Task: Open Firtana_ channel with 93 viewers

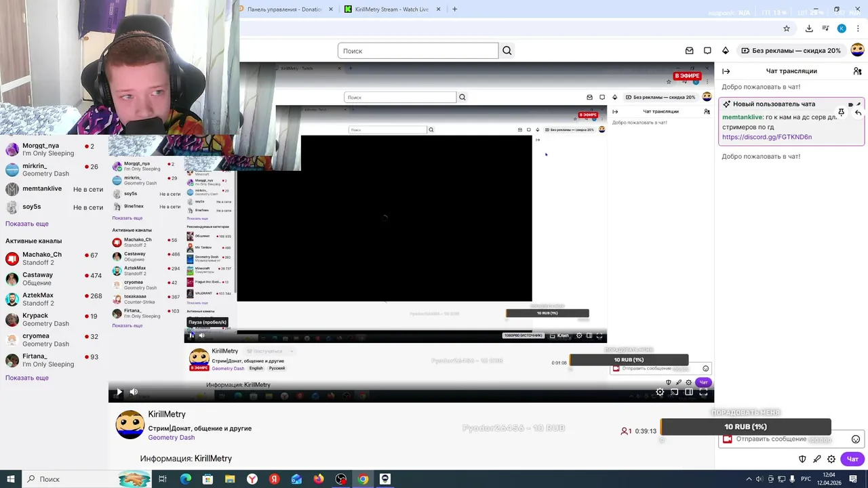Action: pyautogui.click(x=54, y=360)
